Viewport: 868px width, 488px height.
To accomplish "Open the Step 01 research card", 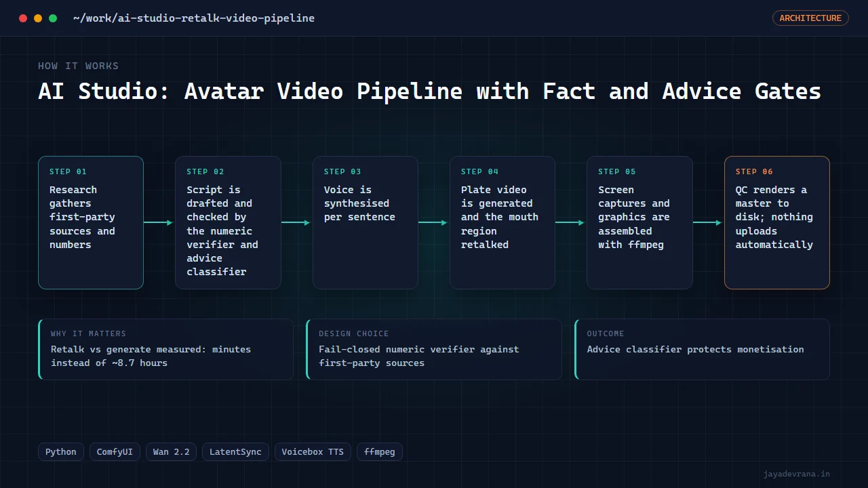I will 91,223.
